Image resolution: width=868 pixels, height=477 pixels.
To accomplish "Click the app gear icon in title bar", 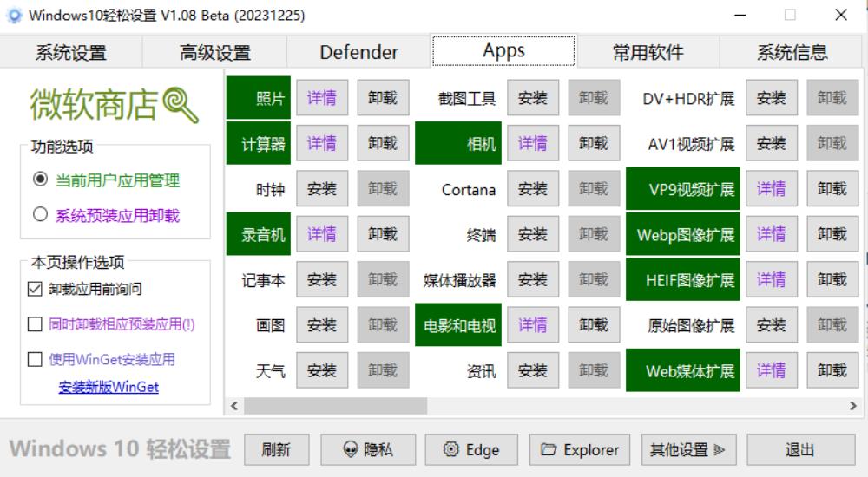I will 14,16.
